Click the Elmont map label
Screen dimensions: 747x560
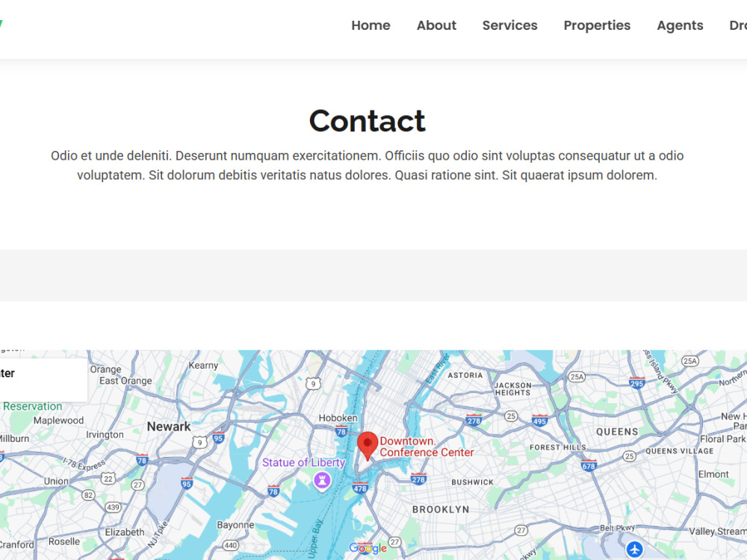[713, 474]
